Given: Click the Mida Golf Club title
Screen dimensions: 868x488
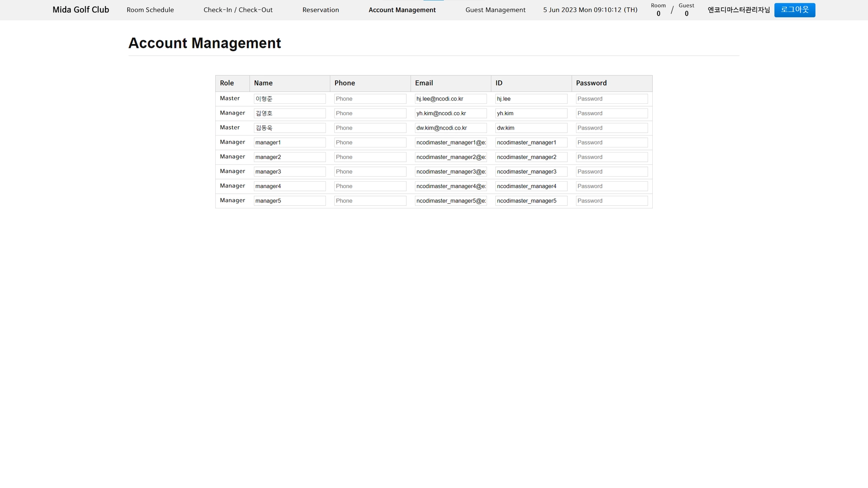Looking at the screenshot, I should (81, 10).
